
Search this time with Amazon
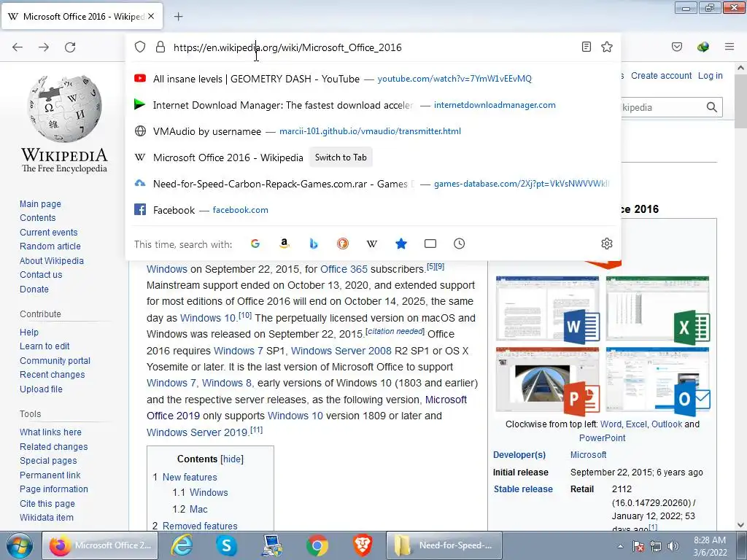(285, 244)
